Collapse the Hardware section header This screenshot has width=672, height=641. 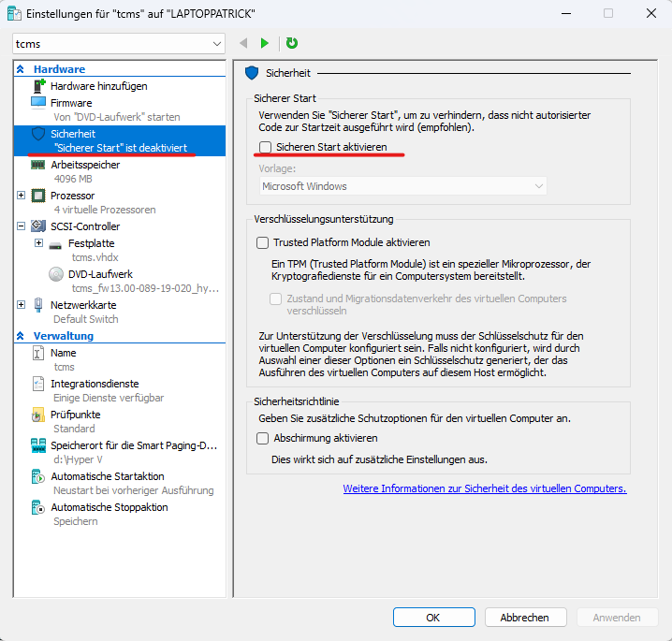tap(22, 69)
